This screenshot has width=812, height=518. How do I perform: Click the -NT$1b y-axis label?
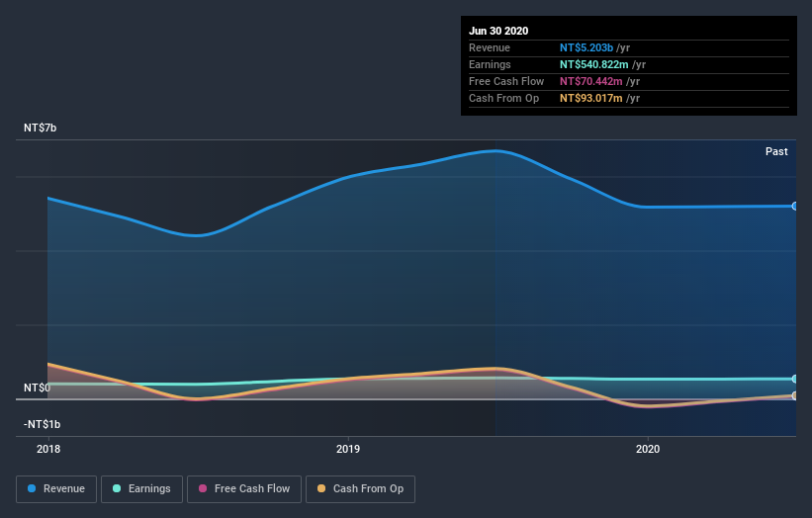click(x=42, y=424)
